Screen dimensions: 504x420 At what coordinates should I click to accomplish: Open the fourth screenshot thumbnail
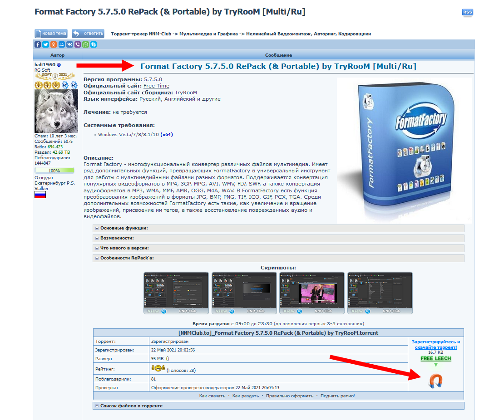[380, 293]
